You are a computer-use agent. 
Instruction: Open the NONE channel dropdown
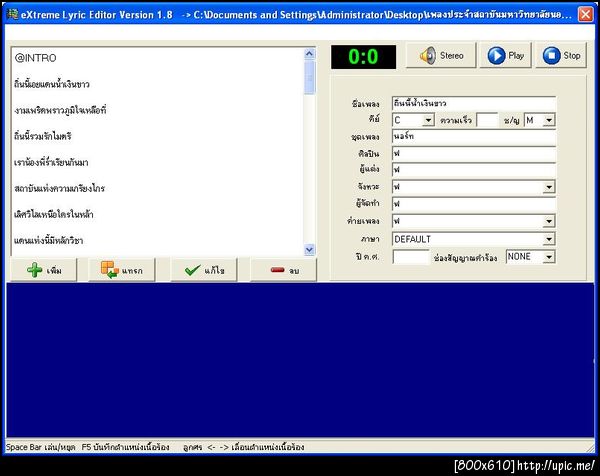(x=549, y=257)
